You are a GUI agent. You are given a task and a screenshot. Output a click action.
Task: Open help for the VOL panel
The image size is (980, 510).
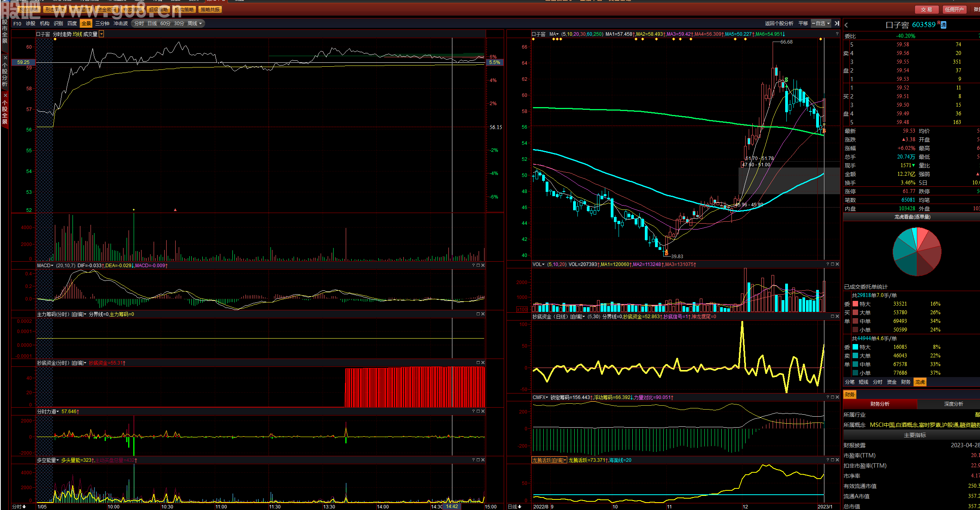pos(828,264)
